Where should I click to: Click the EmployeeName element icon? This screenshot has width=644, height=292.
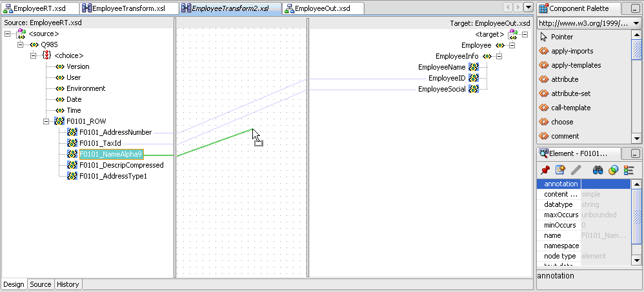[x=474, y=67]
